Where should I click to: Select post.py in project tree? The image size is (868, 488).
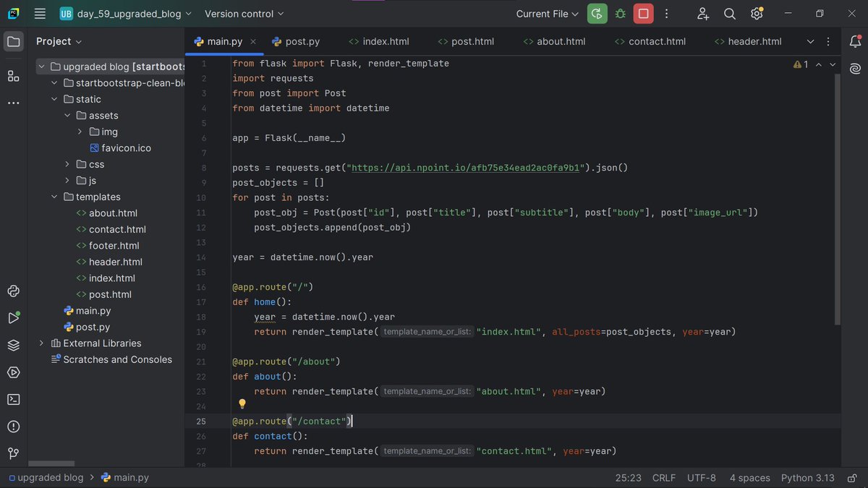[x=86, y=327]
